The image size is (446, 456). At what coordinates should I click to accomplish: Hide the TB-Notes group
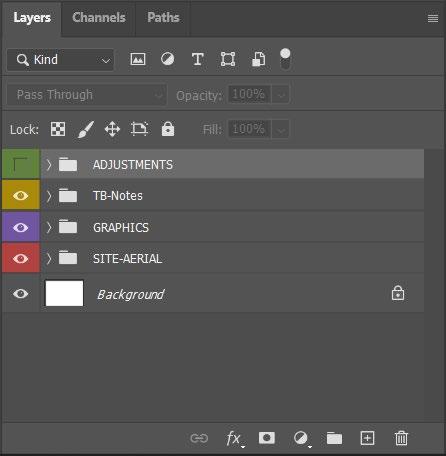(21, 196)
